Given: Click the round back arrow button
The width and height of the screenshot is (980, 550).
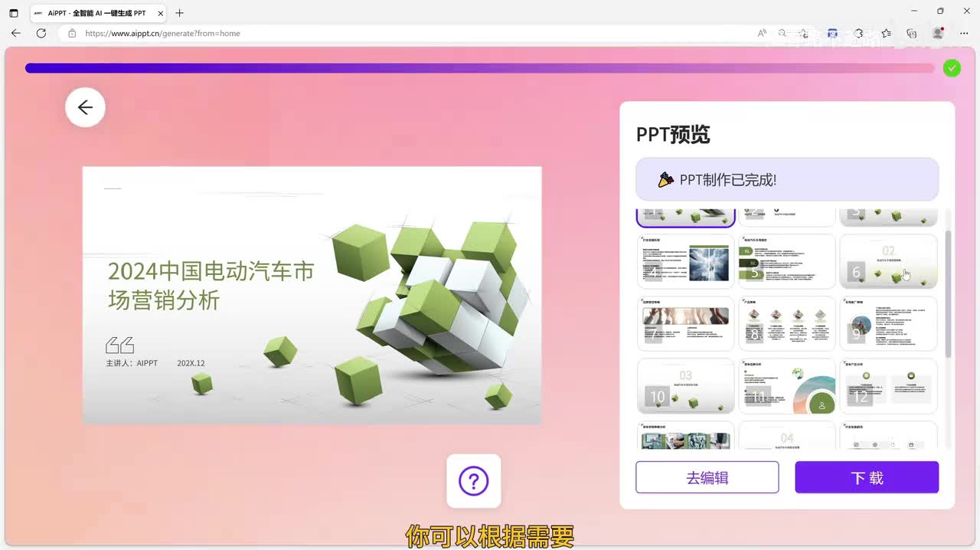Looking at the screenshot, I should point(85,107).
